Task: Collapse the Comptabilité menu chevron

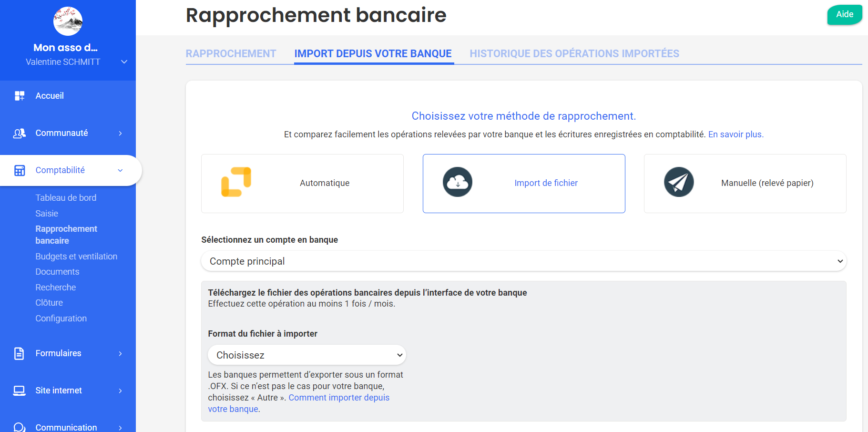Action: (x=120, y=170)
